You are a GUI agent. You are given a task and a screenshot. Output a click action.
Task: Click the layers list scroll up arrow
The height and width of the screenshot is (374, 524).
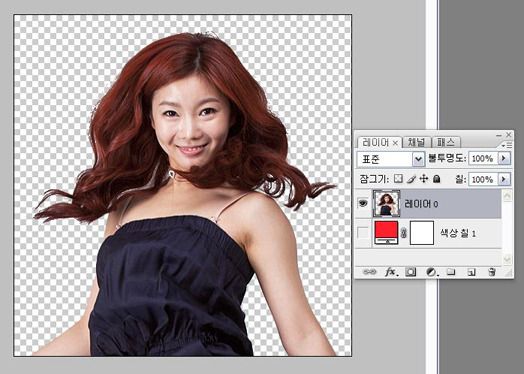507,196
